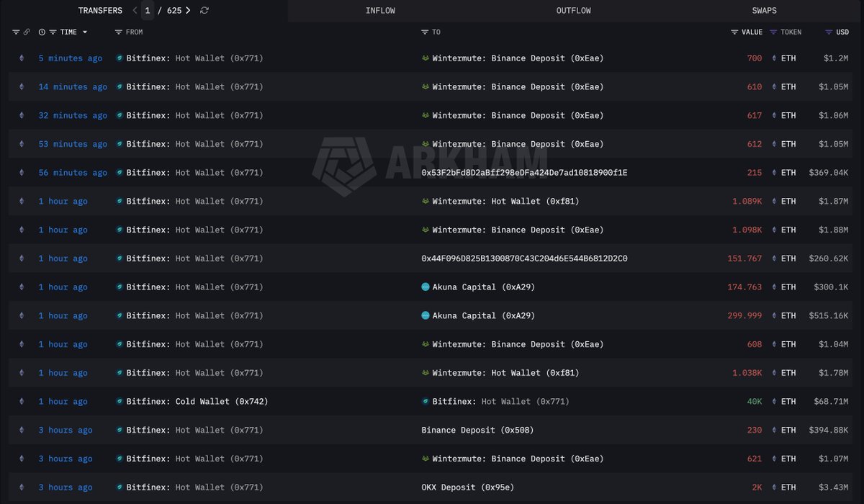Open the VALUE column filter

[x=734, y=32]
